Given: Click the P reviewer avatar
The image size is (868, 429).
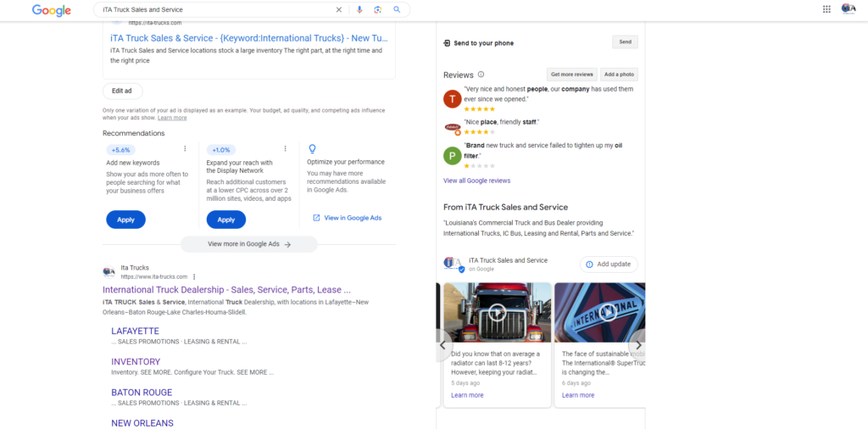Looking at the screenshot, I should pyautogui.click(x=453, y=155).
